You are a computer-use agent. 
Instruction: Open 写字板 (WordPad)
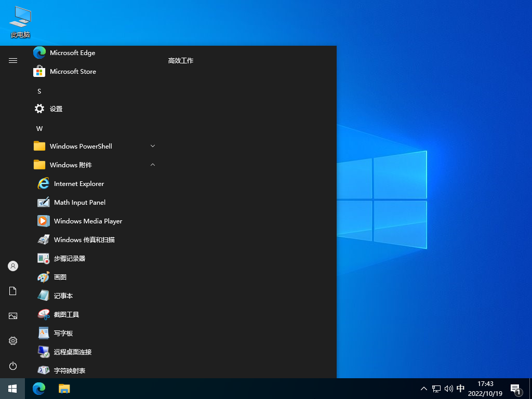pyautogui.click(x=63, y=334)
